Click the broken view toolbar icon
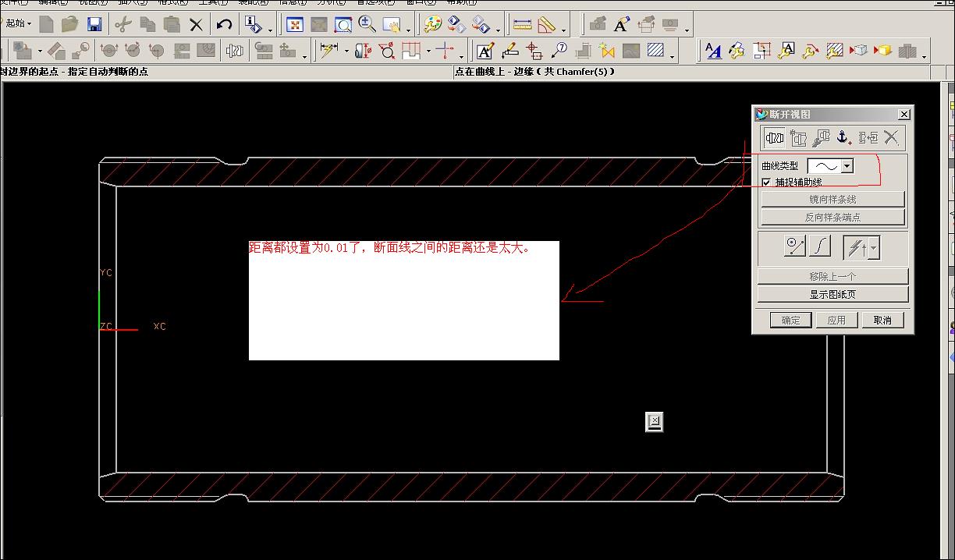This screenshot has width=955, height=560. click(235, 51)
